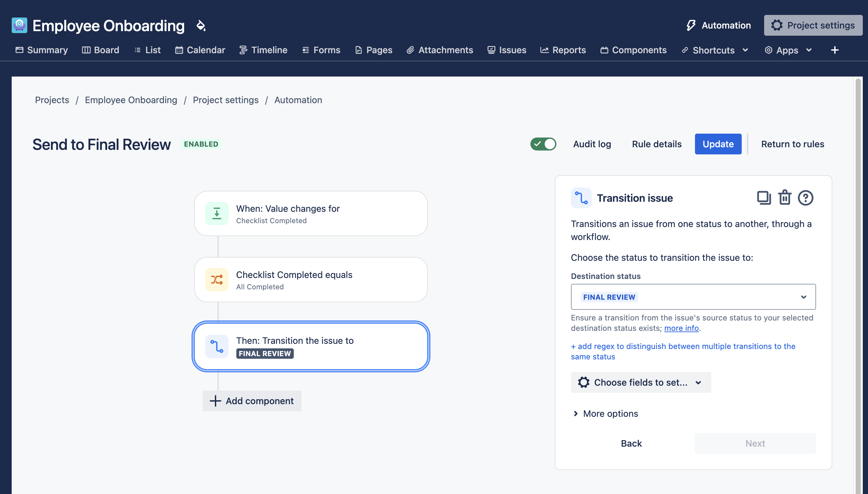This screenshot has width=868, height=494.
Task: Open the Shortcuts dropdown menu
Action: coord(714,50)
